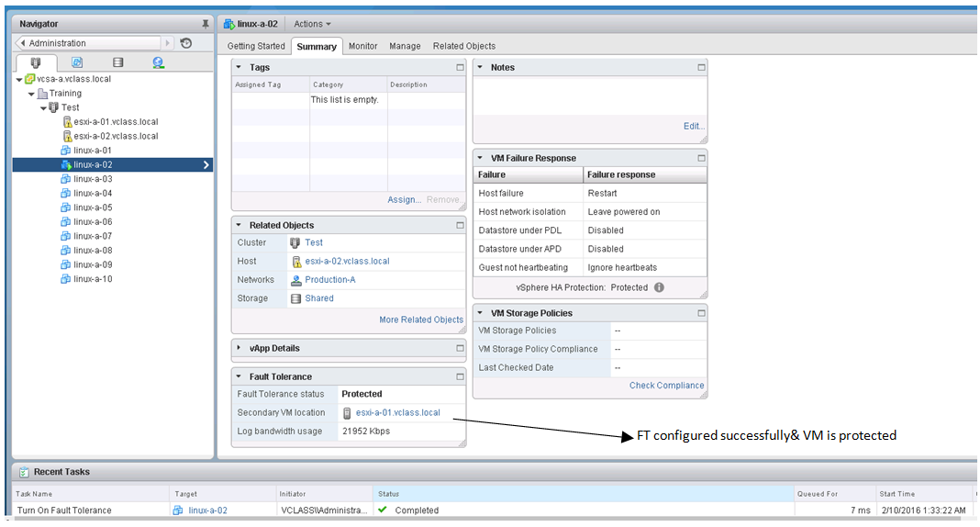Open the Test cluster link
Viewport: 980px width, 527px height.
coord(314,242)
